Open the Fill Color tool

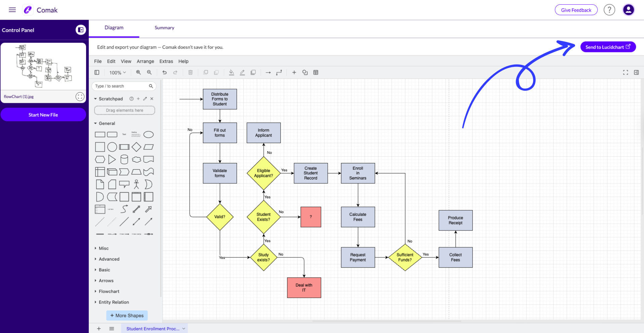(x=232, y=72)
